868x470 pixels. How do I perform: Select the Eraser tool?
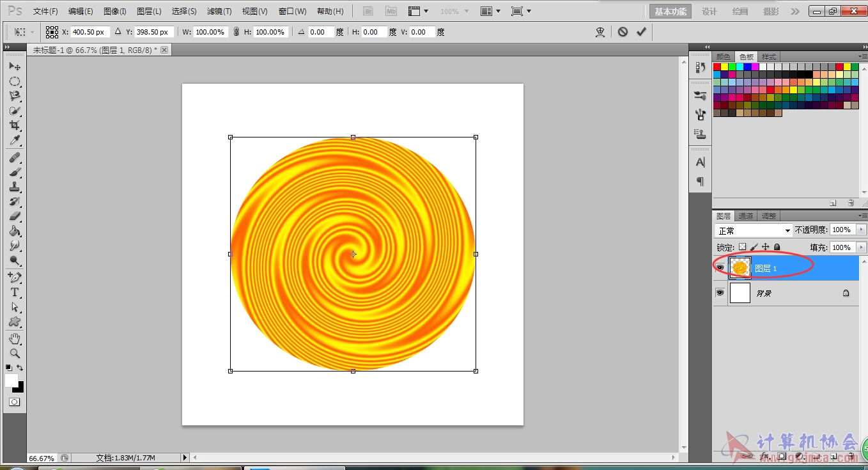click(x=15, y=216)
